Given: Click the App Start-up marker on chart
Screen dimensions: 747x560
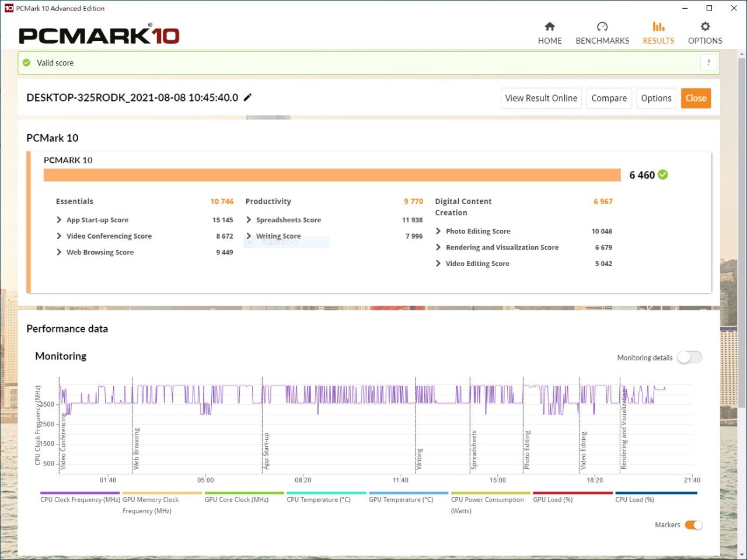Looking at the screenshot, I should 266,451.
